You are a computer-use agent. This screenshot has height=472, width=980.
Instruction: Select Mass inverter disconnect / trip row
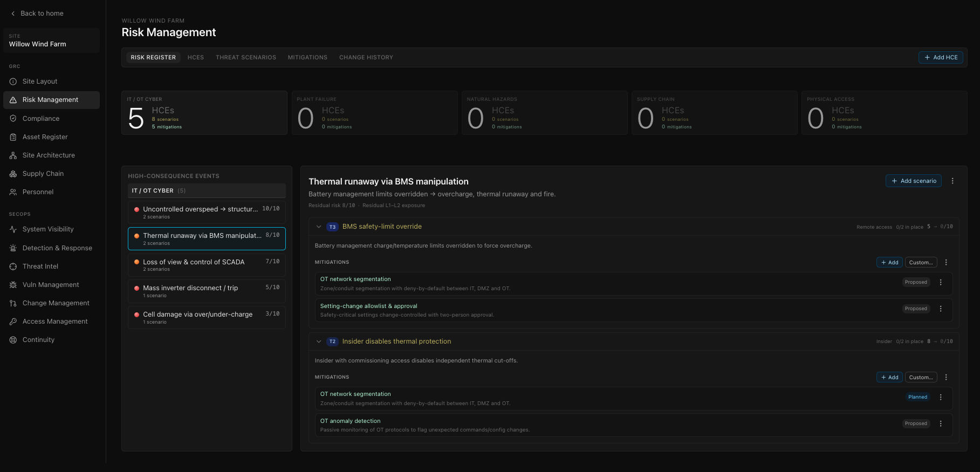click(x=207, y=291)
